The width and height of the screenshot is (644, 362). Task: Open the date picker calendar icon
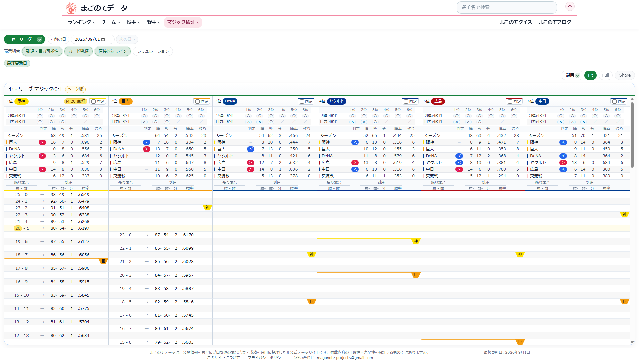pyautogui.click(x=103, y=39)
